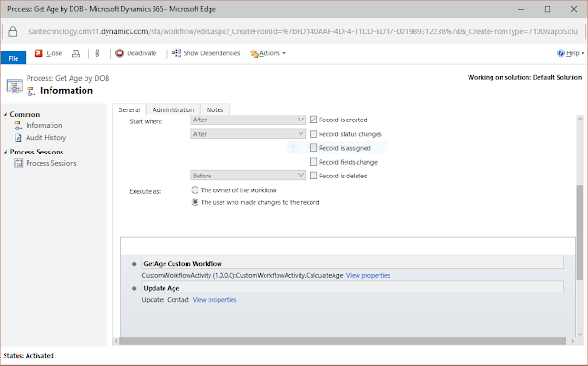
Task: Click the scroll right arrow at bottom
Action: point(572,341)
